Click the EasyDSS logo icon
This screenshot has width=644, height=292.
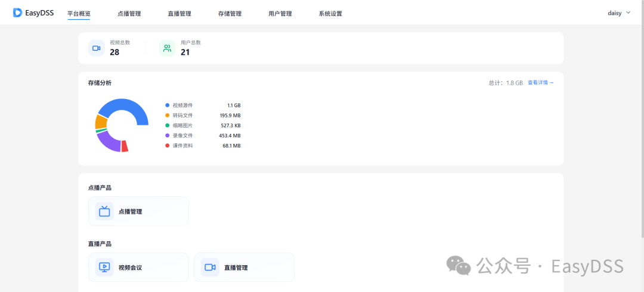pos(17,13)
